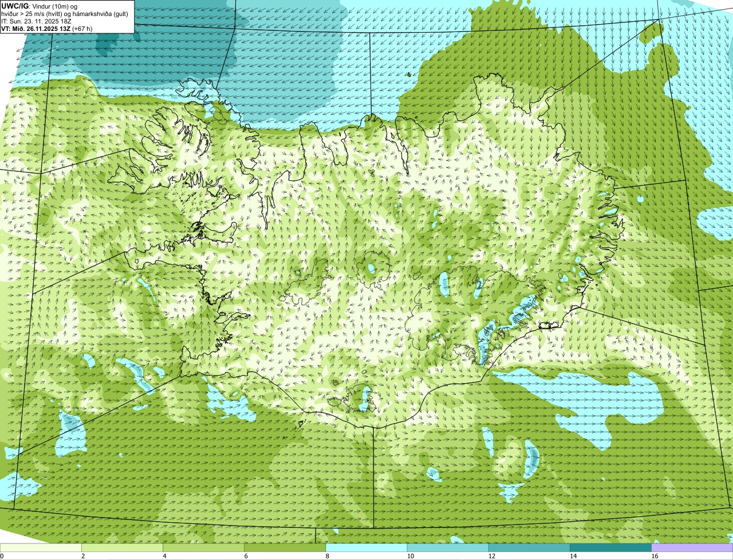Select the light green 2–4 m/s legend swatch

(122, 548)
